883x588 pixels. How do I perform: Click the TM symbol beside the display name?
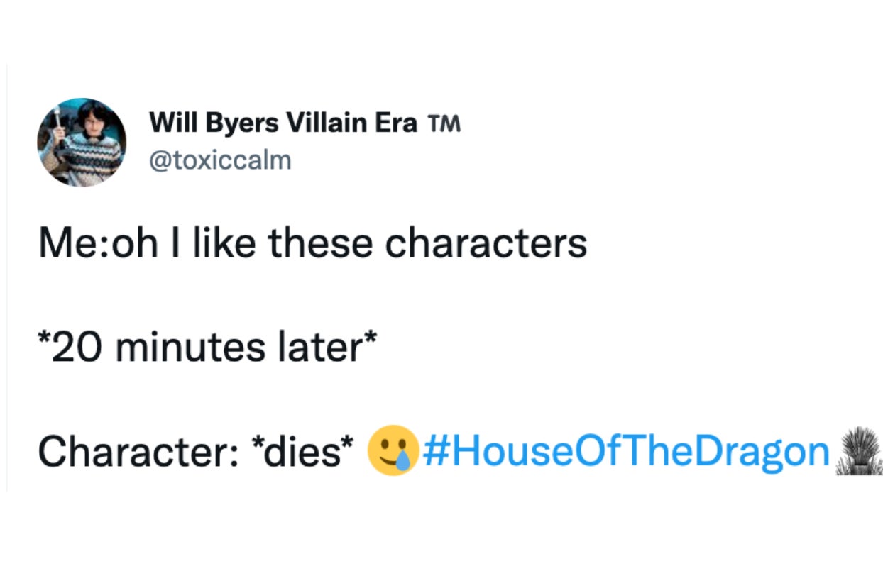(x=445, y=126)
